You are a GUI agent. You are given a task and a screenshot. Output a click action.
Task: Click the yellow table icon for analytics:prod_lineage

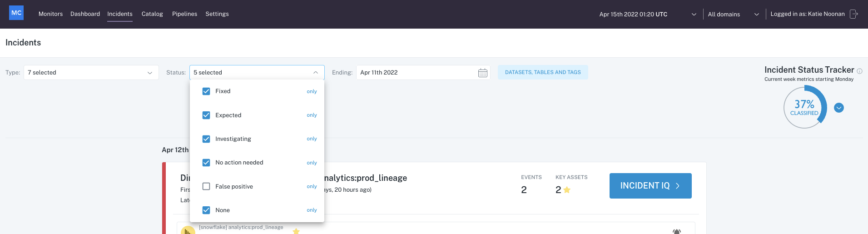[188, 230]
